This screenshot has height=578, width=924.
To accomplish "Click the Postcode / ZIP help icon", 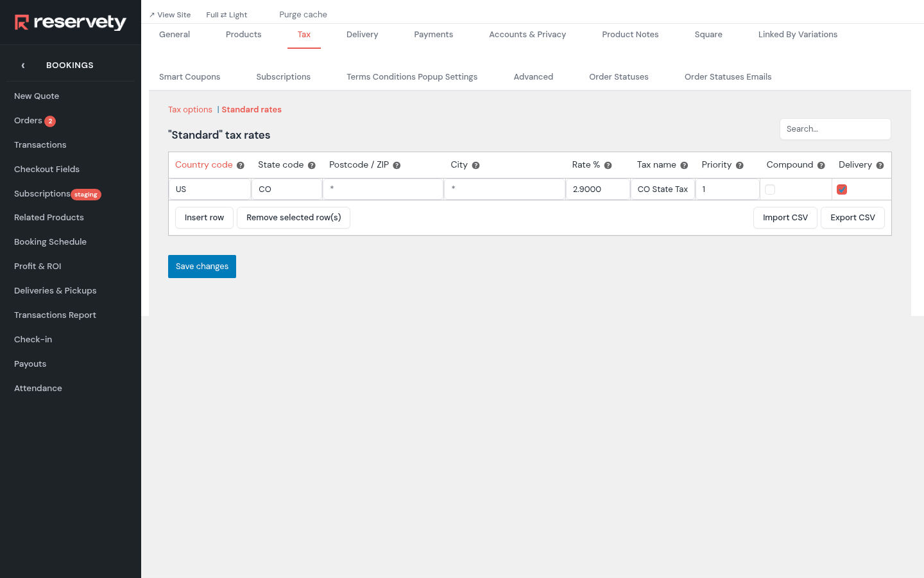I will pos(397,166).
